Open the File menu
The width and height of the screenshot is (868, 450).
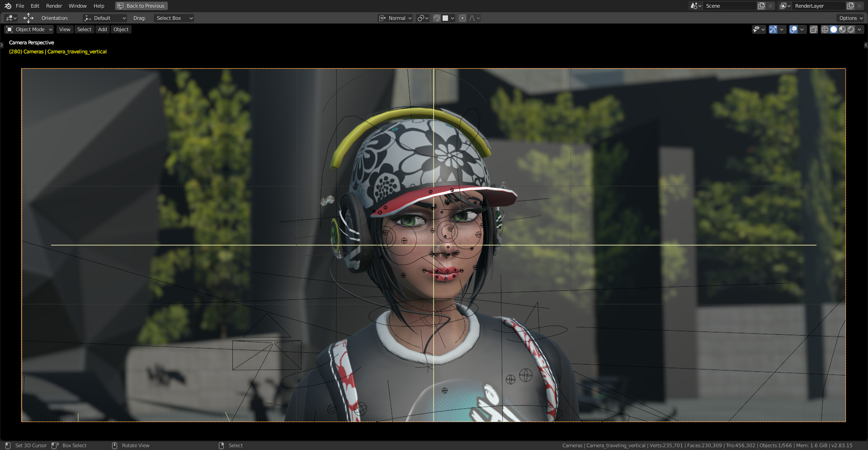pos(20,6)
